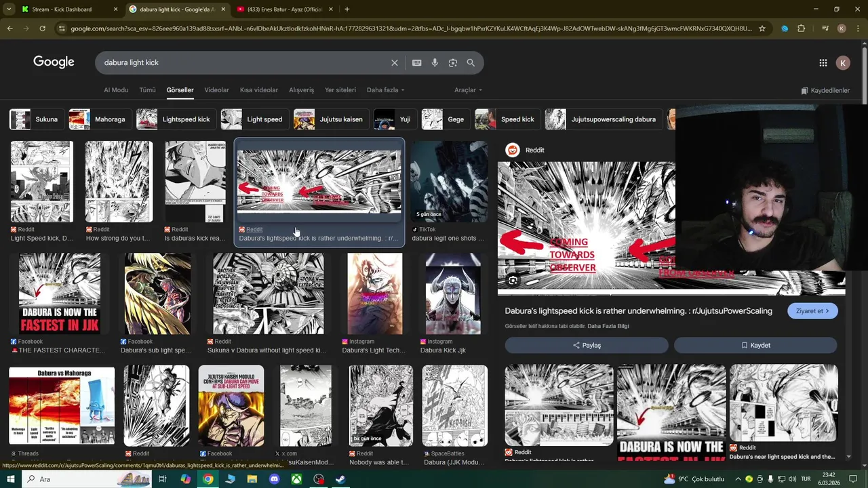
Task: Open the Alışveriş tab
Action: [302, 90]
